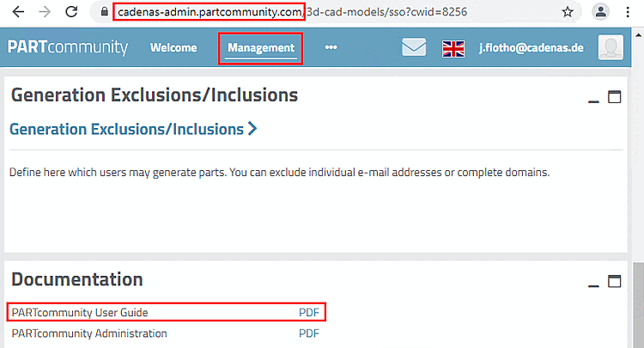The height and width of the screenshot is (348, 644).
Task: Minimize the Documentation panel
Action: click(x=592, y=283)
